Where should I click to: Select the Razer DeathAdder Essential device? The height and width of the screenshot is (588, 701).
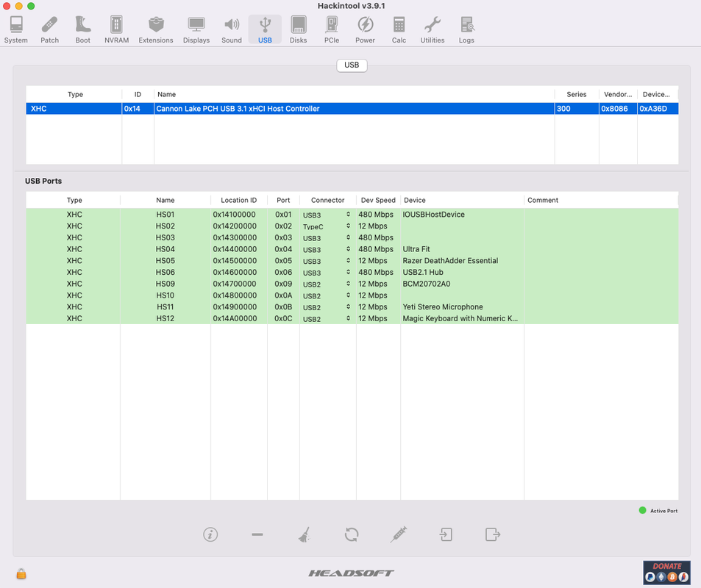point(450,260)
